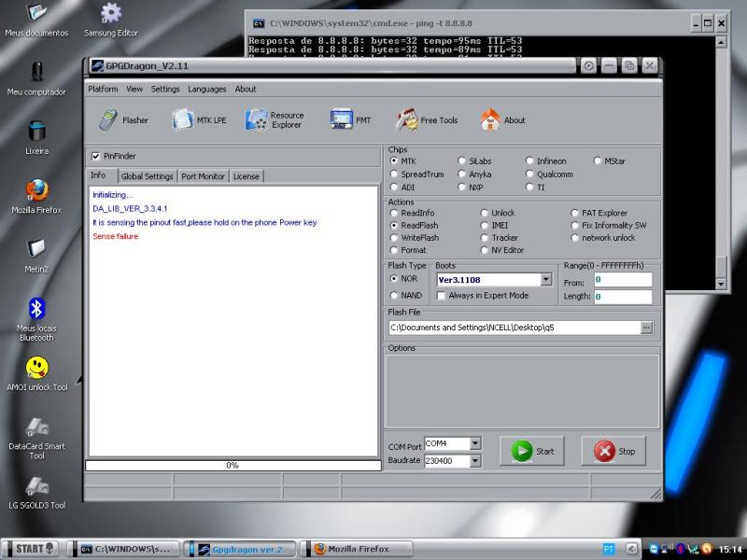Open the MTK LPE tool

coord(199,120)
